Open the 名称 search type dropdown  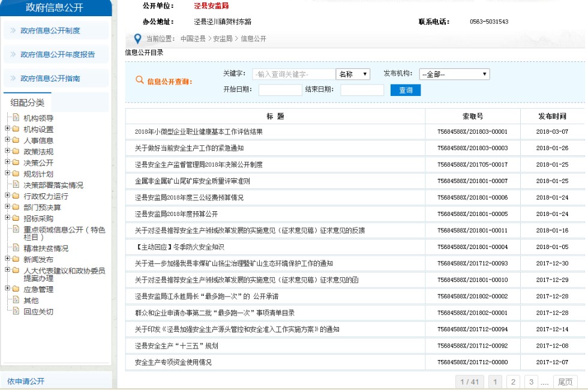click(353, 74)
